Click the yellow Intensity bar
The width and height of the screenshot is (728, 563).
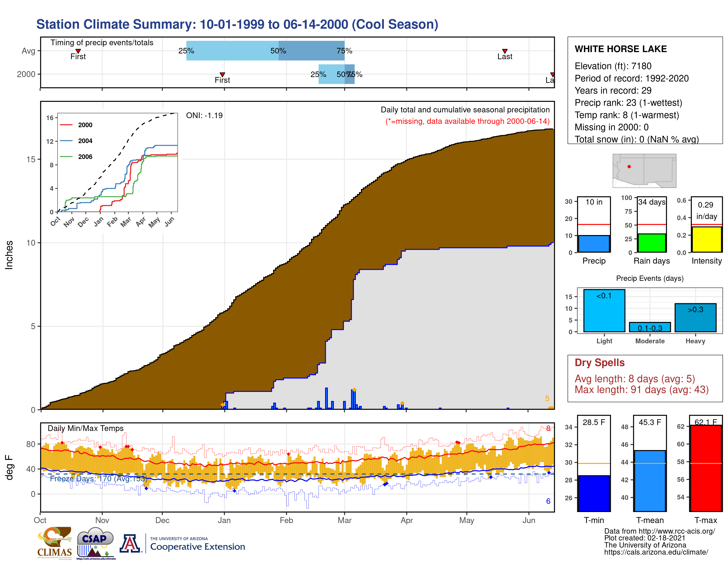[706, 240]
